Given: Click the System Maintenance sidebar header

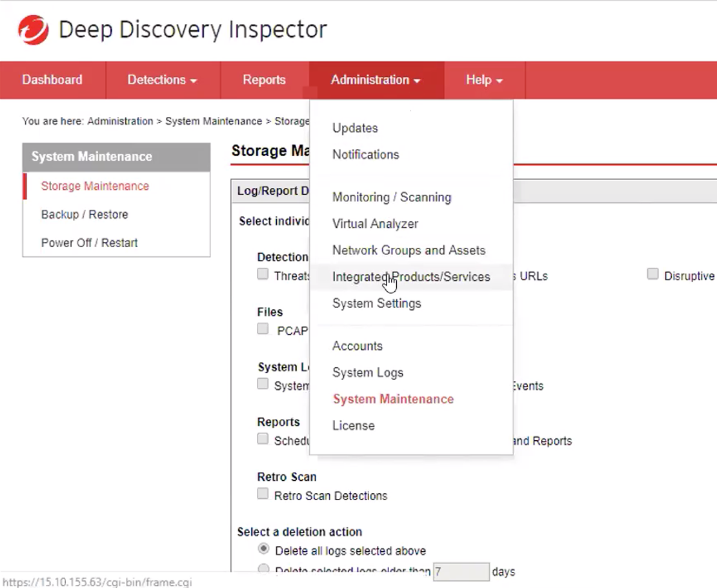Looking at the screenshot, I should (117, 157).
